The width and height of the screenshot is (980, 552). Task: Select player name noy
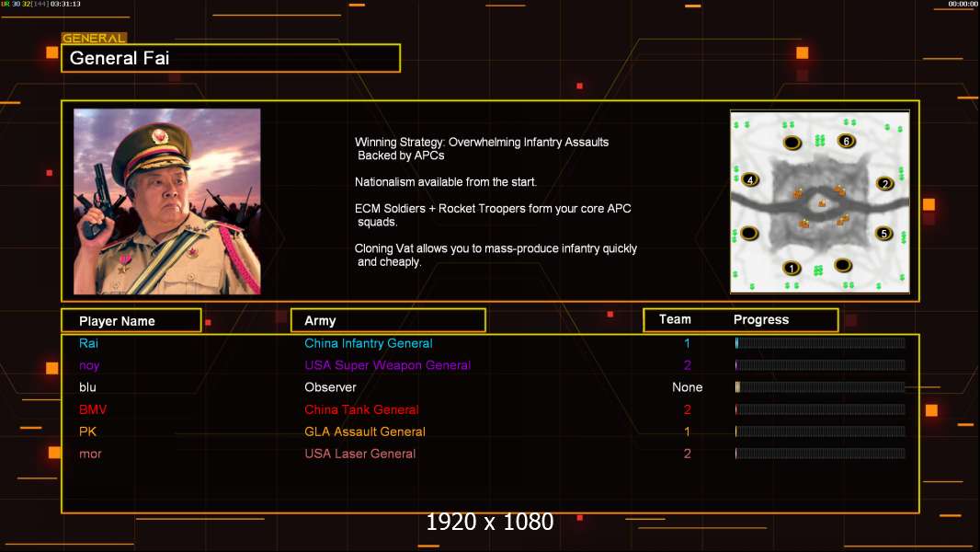click(89, 366)
